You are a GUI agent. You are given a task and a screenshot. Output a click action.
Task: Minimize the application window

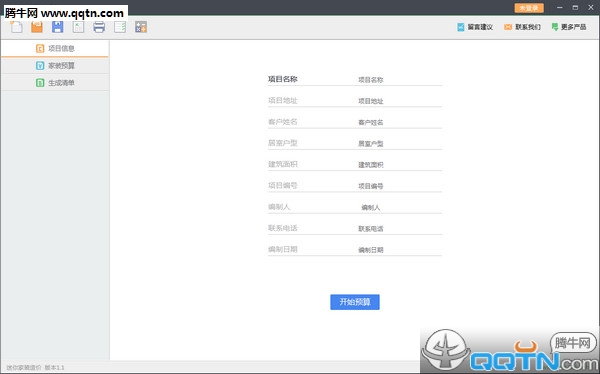pos(560,8)
